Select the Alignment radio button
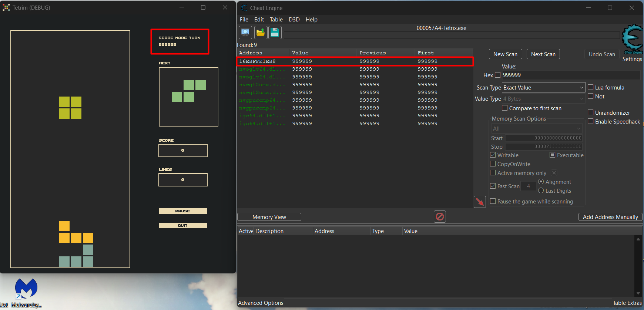 pos(541,182)
